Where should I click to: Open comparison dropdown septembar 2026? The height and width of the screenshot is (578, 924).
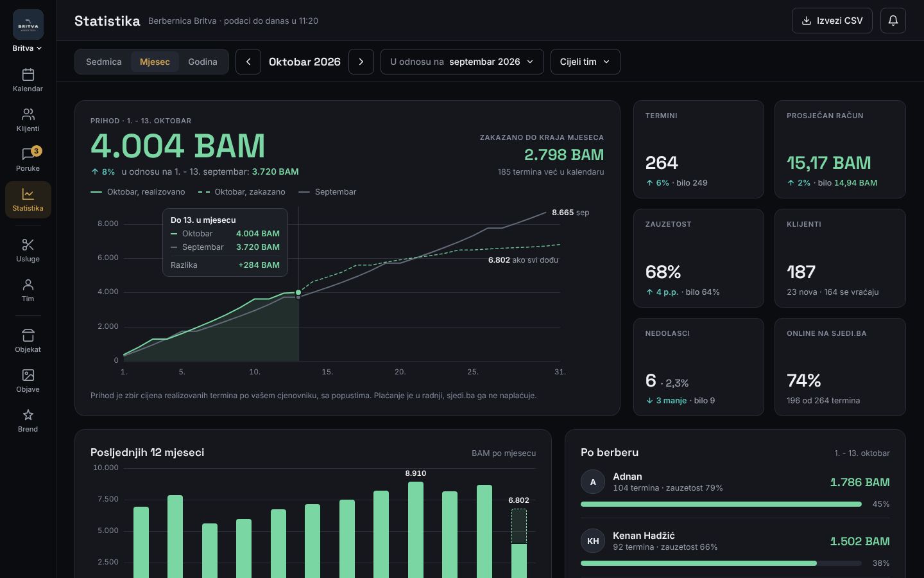462,62
